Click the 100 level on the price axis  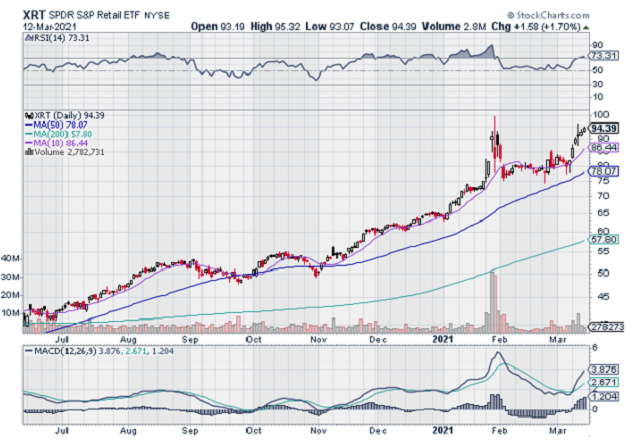tap(601, 115)
